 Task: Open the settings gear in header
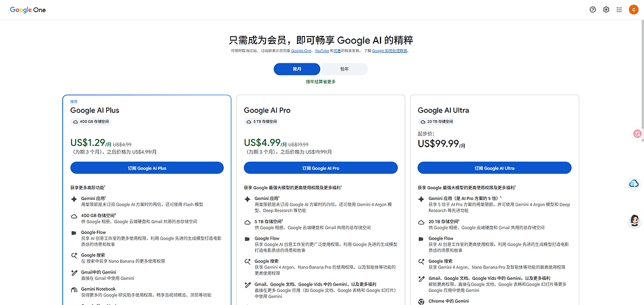click(606, 10)
